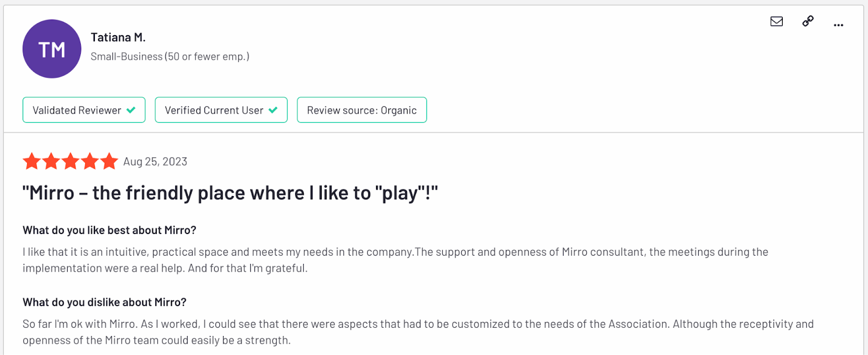Click the fourth orange rating star
The image size is (868, 355).
[90, 161]
